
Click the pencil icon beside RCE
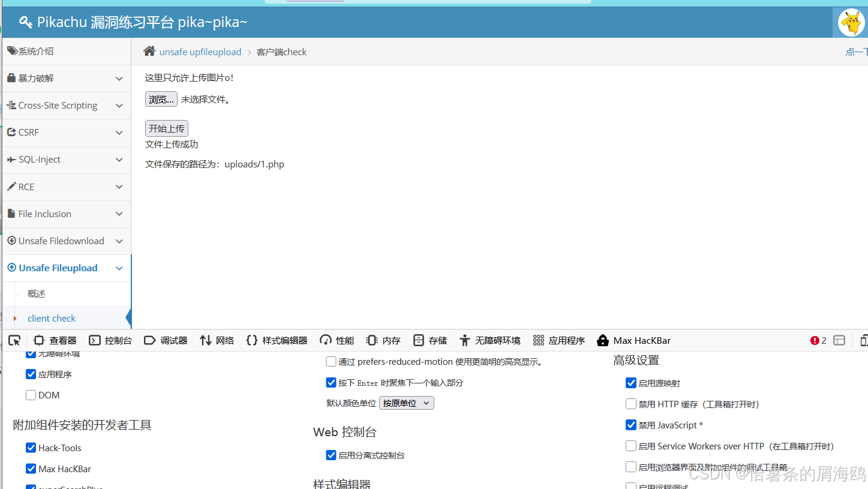(x=11, y=187)
